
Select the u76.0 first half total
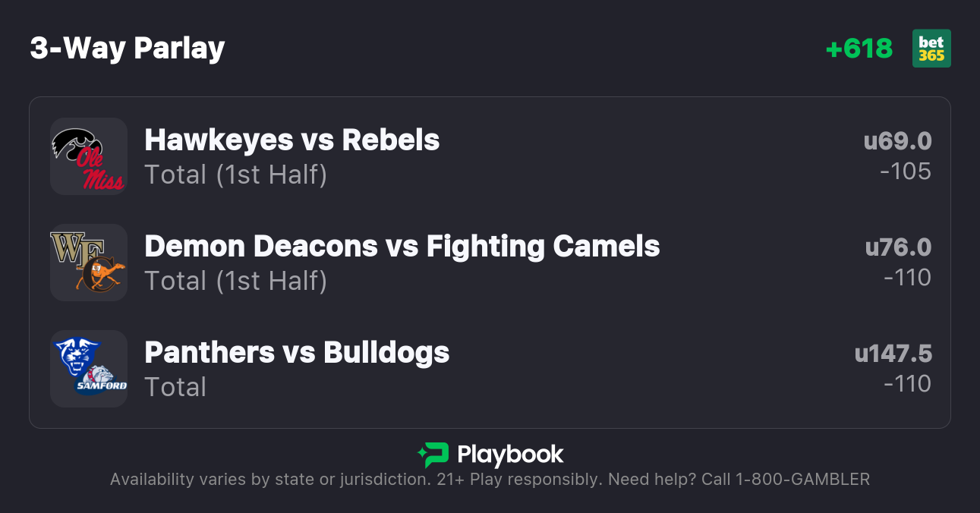(898, 247)
